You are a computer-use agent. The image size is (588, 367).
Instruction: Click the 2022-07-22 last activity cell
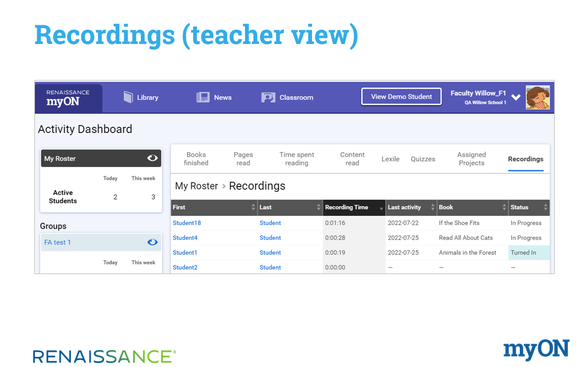[x=411, y=223]
